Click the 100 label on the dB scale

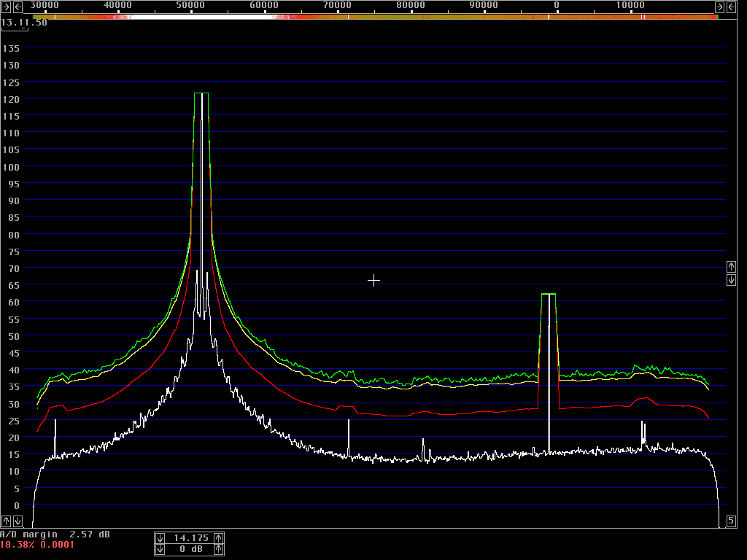[11, 167]
